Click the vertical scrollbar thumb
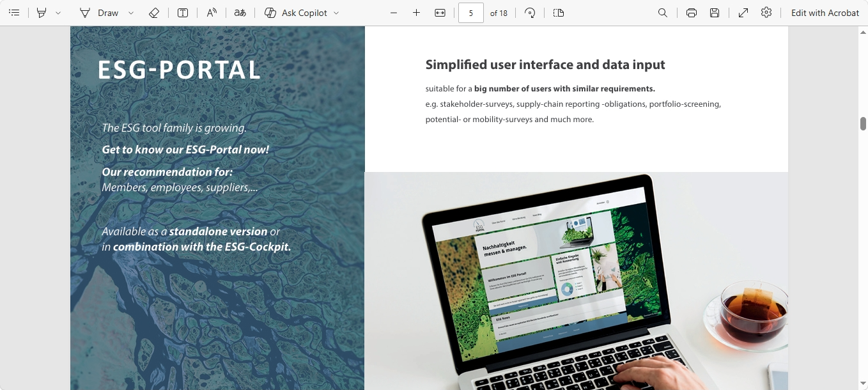Screen dimensions: 868x390 (x=863, y=123)
